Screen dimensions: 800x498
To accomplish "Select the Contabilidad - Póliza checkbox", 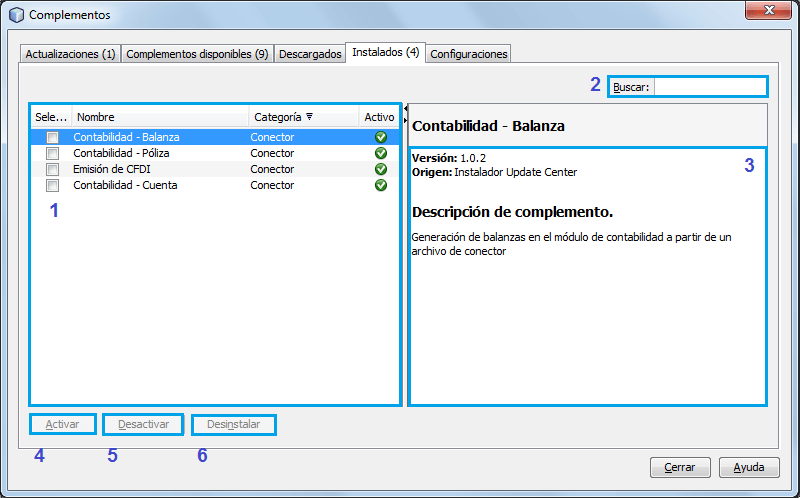I will coord(52,153).
